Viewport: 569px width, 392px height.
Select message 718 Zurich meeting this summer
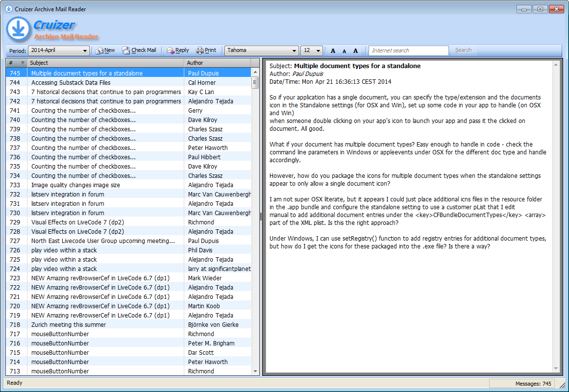[69, 325]
